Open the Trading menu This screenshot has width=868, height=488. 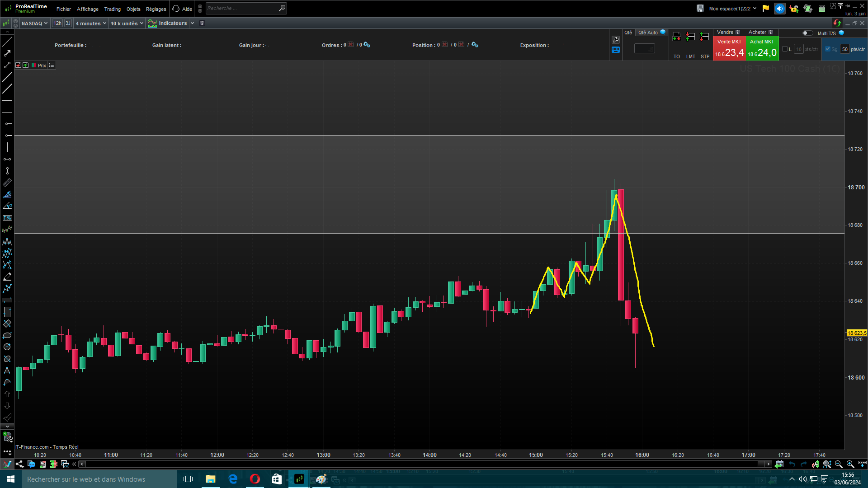pos(112,9)
